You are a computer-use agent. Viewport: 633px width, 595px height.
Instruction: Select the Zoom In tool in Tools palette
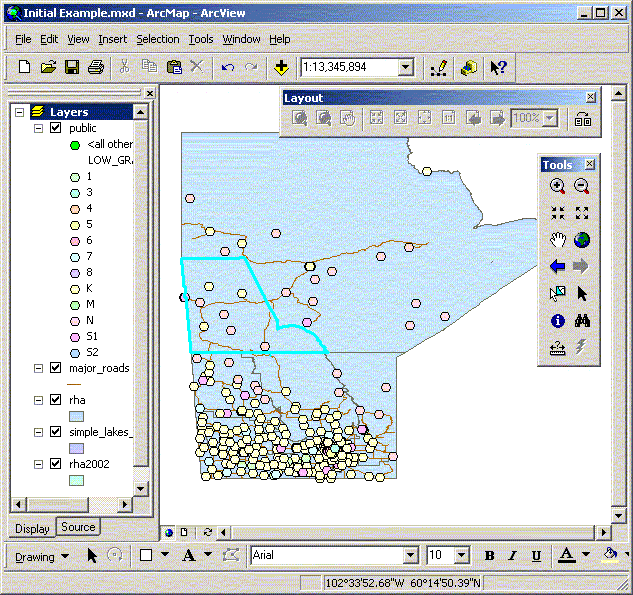[x=557, y=186]
